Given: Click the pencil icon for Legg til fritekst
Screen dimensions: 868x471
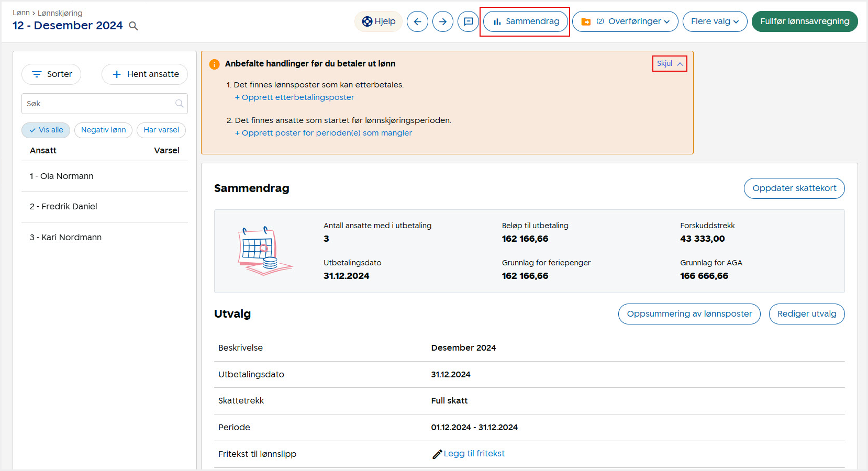Looking at the screenshot, I should (x=437, y=454).
